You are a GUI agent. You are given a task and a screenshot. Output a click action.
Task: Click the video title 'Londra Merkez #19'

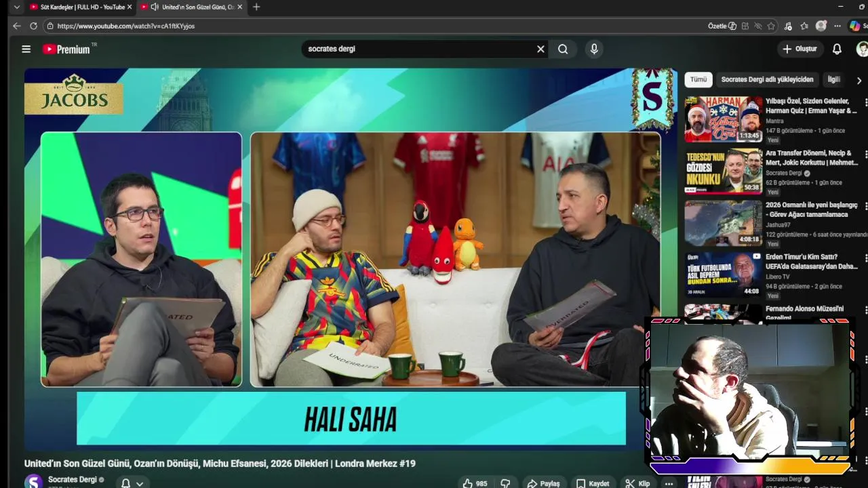coord(220,464)
